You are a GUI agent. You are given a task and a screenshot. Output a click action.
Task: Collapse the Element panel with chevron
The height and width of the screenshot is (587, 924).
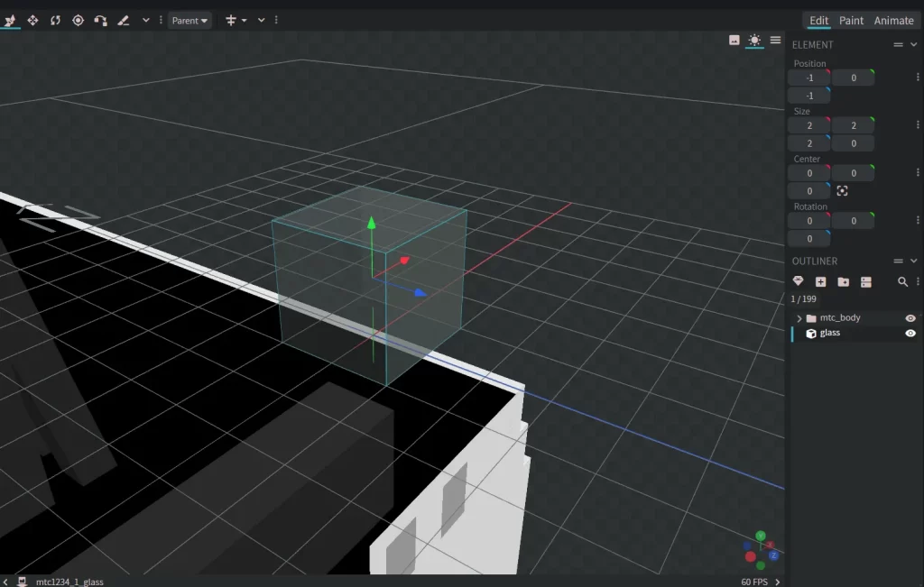[x=913, y=44]
